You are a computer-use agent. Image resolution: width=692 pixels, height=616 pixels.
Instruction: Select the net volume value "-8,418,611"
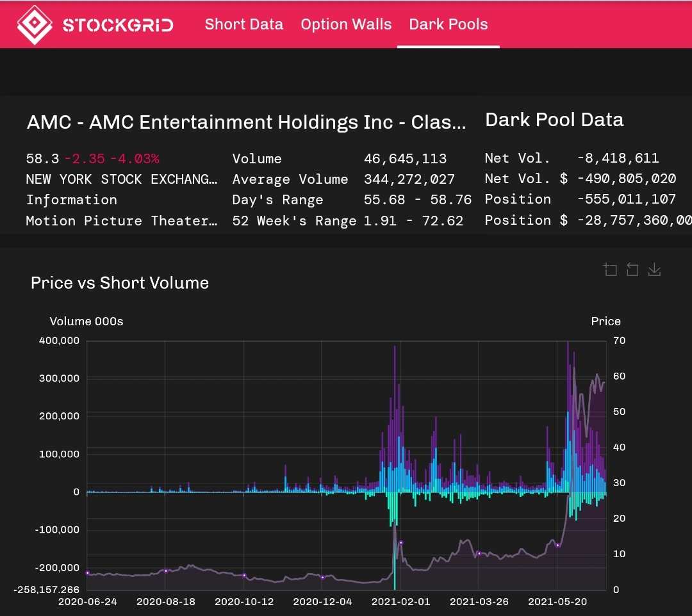(x=618, y=158)
